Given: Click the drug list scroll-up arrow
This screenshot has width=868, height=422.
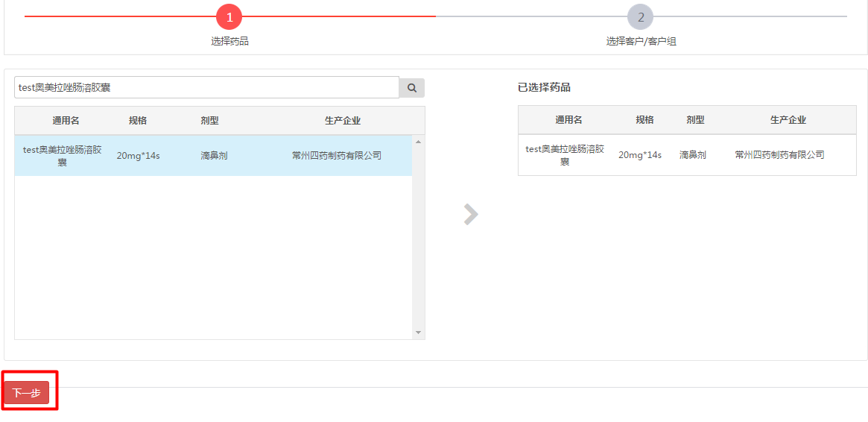Looking at the screenshot, I should click(418, 142).
